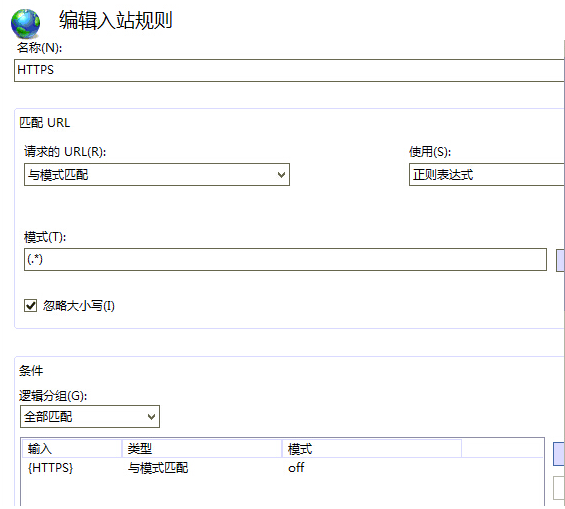
Task: Toggle the 忽略大小写 checkbox
Action: tap(31, 305)
